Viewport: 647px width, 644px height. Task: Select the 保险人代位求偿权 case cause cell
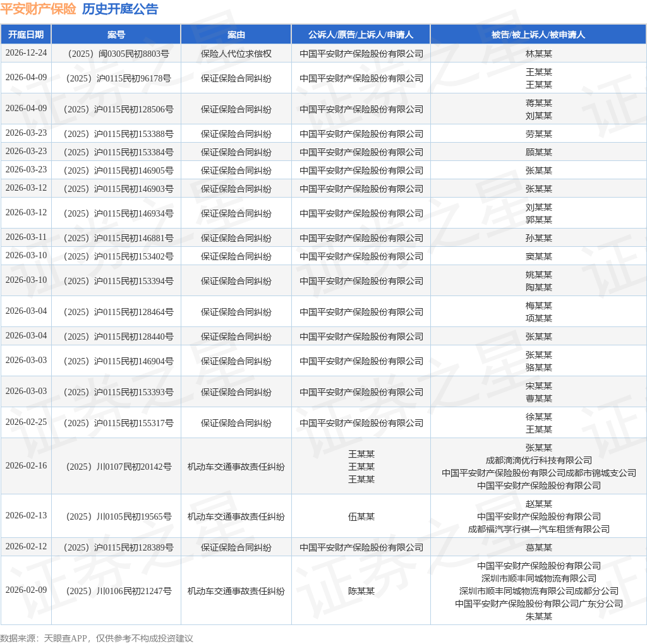coord(236,54)
